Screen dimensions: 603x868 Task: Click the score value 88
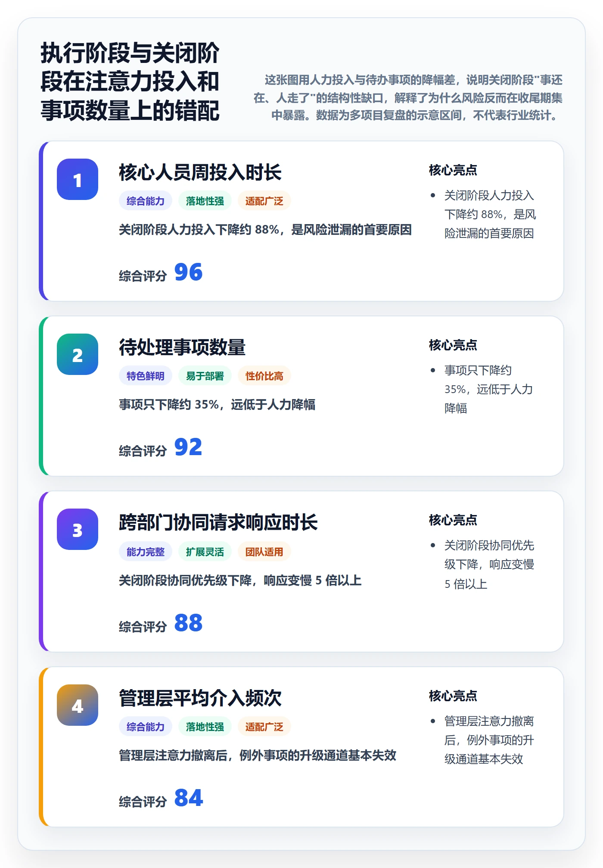coord(188,623)
